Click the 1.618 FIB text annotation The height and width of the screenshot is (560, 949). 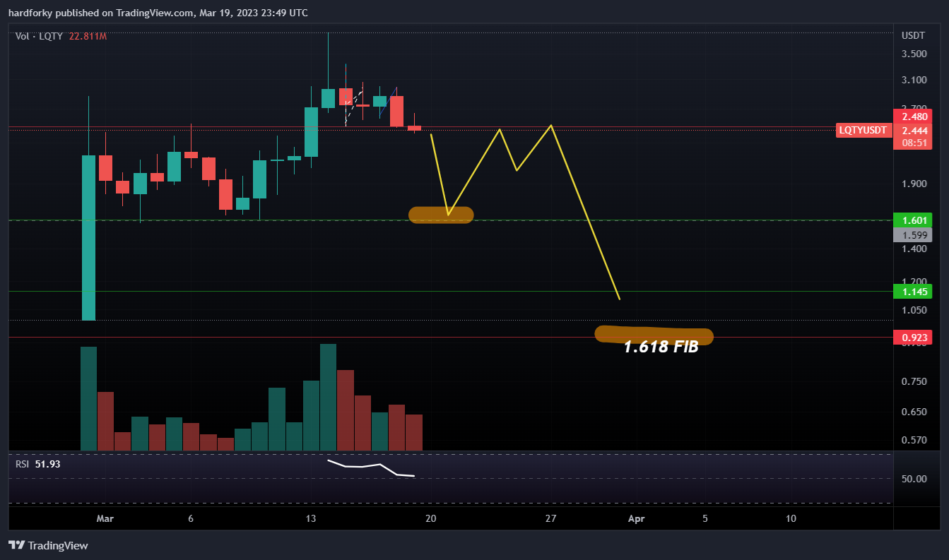661,347
